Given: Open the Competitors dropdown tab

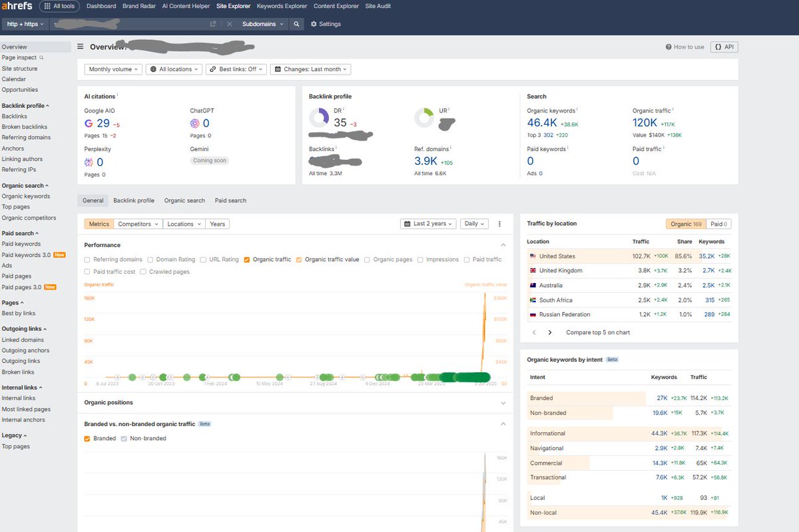Looking at the screenshot, I should [138, 224].
